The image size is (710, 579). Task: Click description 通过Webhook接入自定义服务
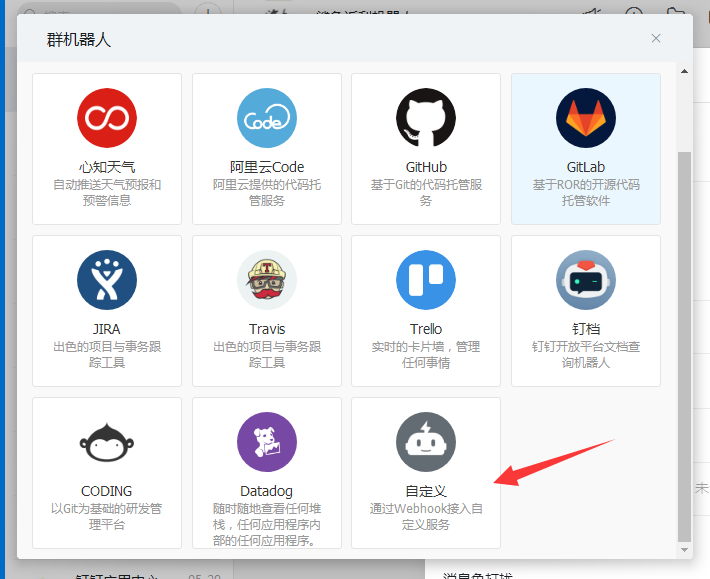426,517
